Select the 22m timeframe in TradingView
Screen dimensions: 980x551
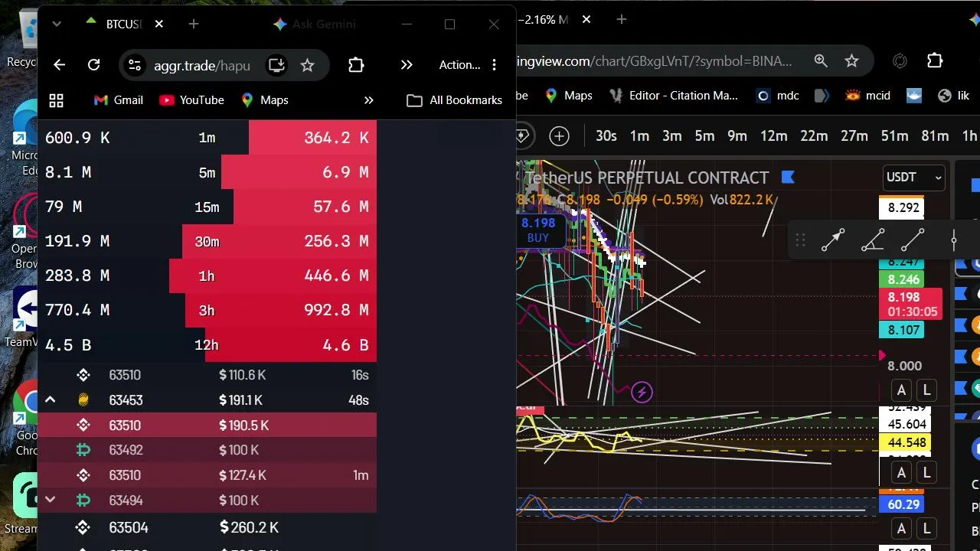[814, 136]
